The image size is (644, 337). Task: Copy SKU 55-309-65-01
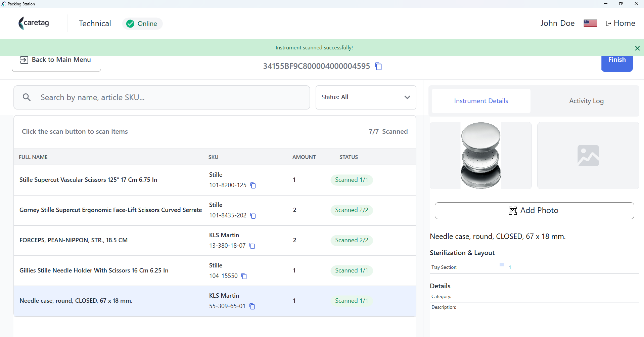click(252, 306)
